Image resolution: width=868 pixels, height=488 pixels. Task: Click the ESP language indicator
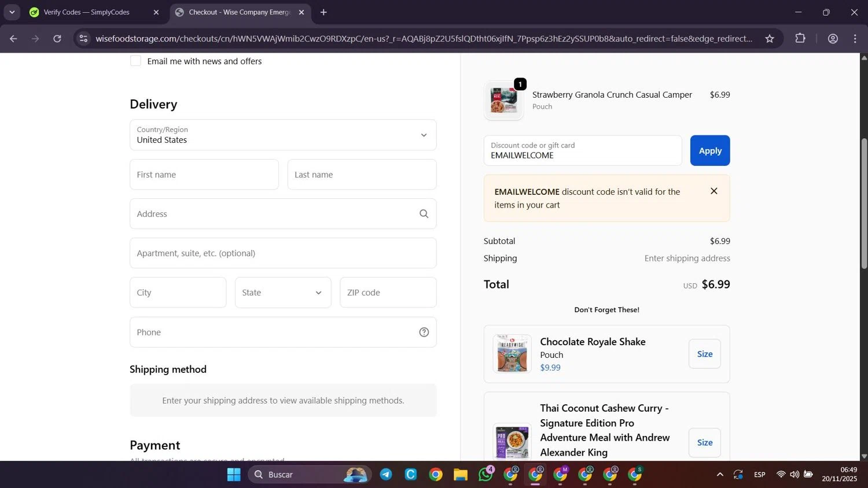coord(760,475)
